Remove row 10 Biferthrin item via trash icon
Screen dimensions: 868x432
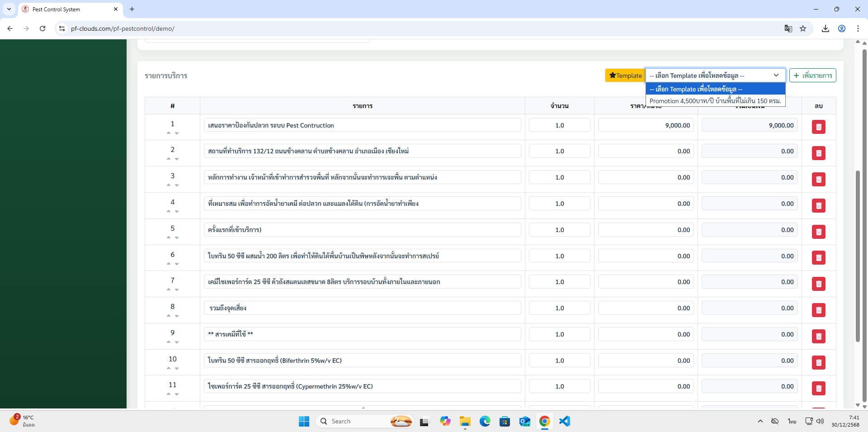[818, 362]
